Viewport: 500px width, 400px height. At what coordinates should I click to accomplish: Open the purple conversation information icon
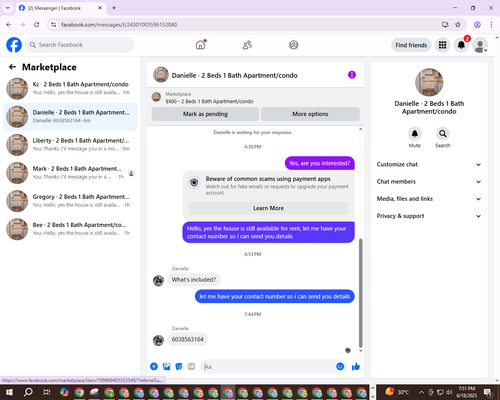[x=352, y=75]
